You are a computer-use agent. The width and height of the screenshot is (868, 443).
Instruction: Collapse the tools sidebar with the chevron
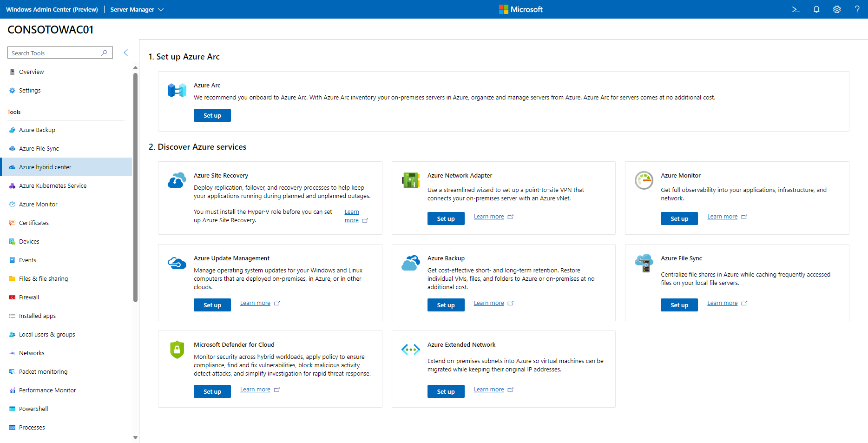point(126,53)
